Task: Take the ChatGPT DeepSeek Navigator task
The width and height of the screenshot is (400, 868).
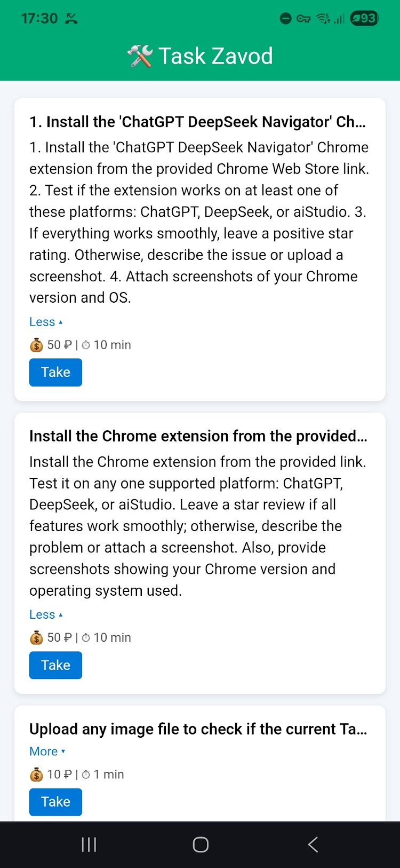Action: coord(55,372)
